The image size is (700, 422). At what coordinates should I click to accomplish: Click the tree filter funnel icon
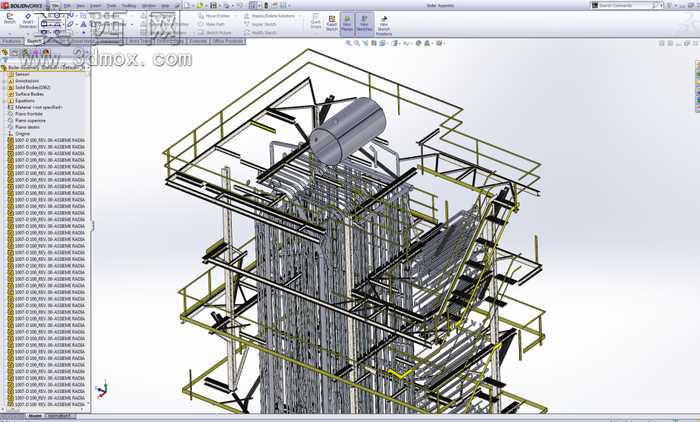(5, 61)
